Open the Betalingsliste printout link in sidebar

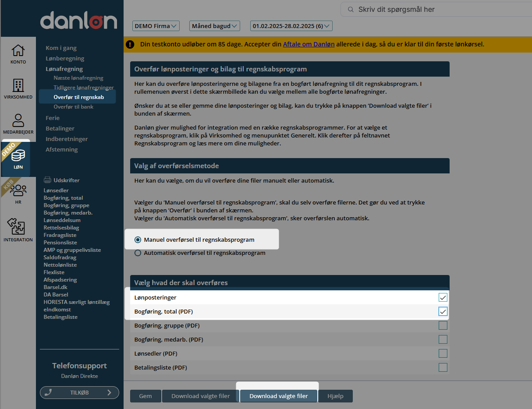tap(60, 317)
